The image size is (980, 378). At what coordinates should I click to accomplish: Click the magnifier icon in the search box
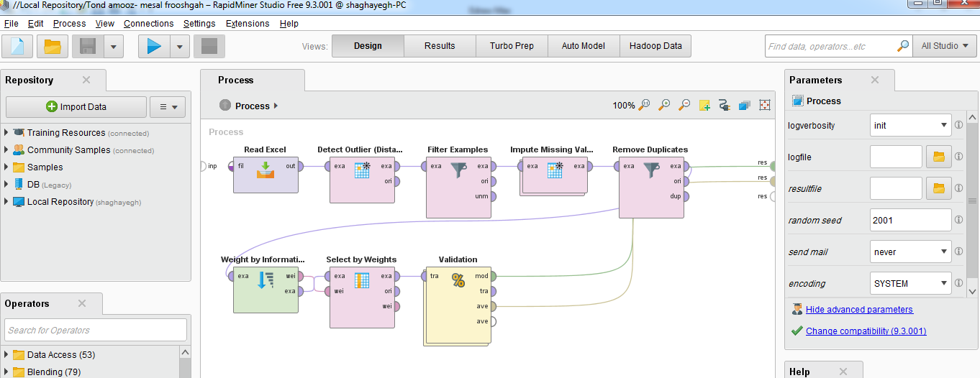click(903, 46)
